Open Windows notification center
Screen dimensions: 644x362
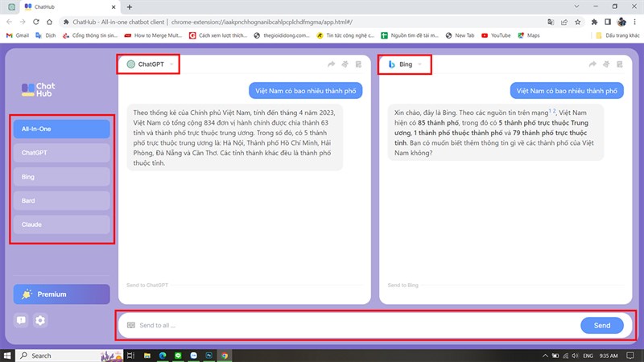tap(630, 356)
